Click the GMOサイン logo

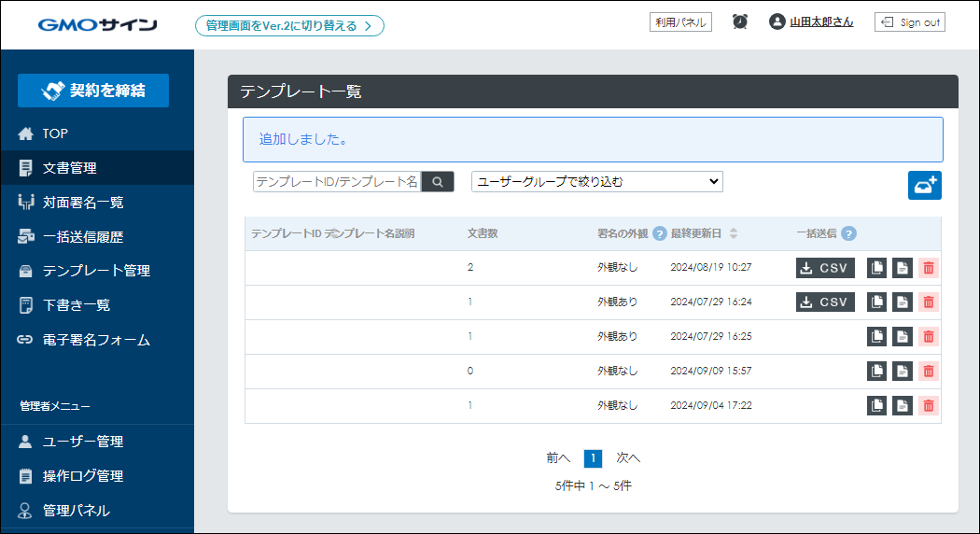click(x=98, y=25)
